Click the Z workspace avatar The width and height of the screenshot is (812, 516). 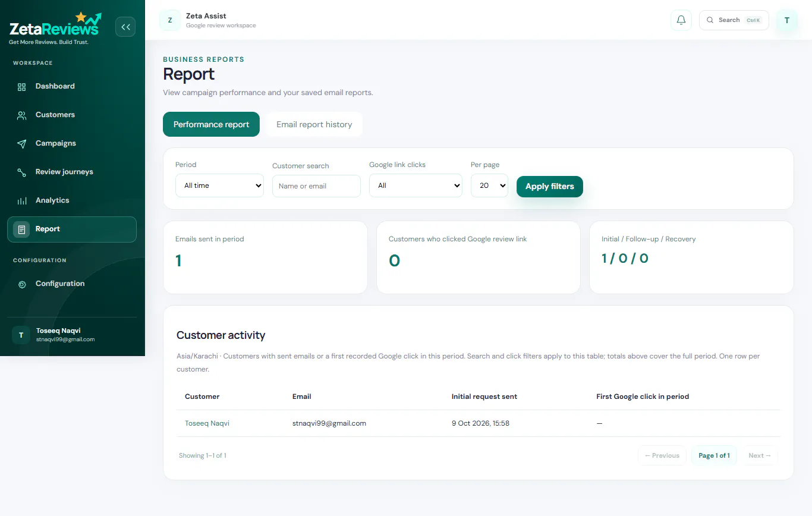tap(170, 20)
